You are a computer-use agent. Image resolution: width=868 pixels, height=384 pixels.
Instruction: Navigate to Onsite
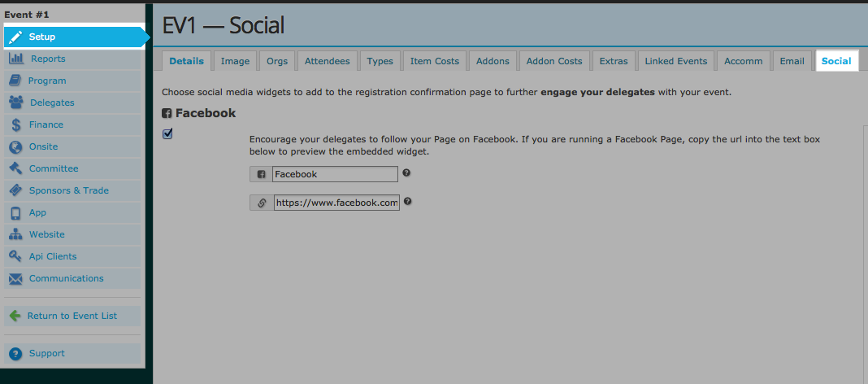(x=72, y=146)
